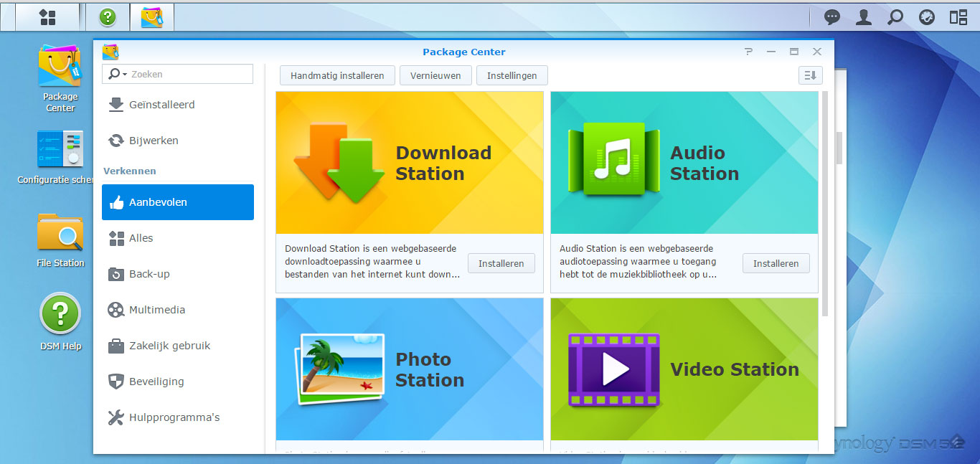Screen dimensions: 980x464
Task: Click the window help question mark
Action: 748,52
